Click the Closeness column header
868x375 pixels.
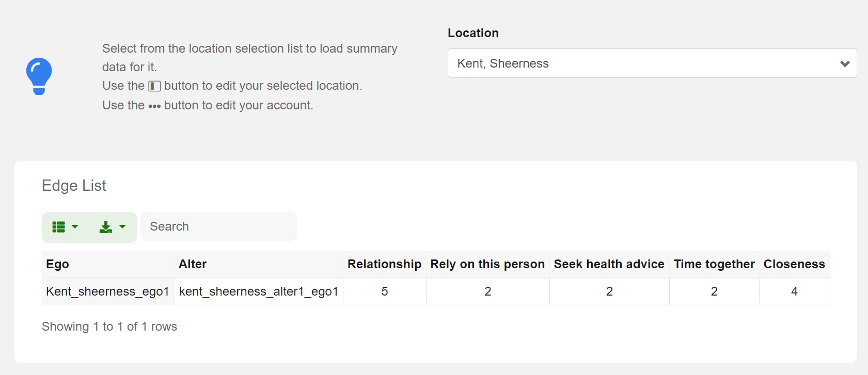(794, 264)
